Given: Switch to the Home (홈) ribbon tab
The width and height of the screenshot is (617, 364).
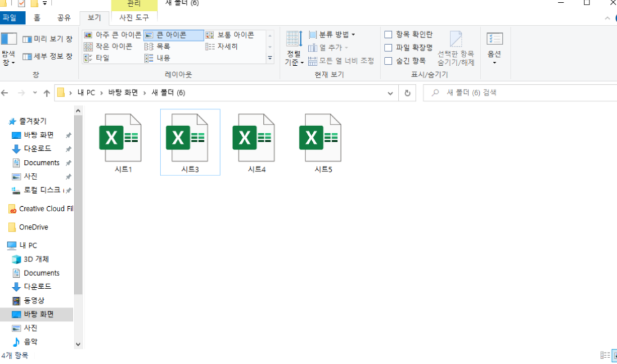Looking at the screenshot, I should point(37,18).
